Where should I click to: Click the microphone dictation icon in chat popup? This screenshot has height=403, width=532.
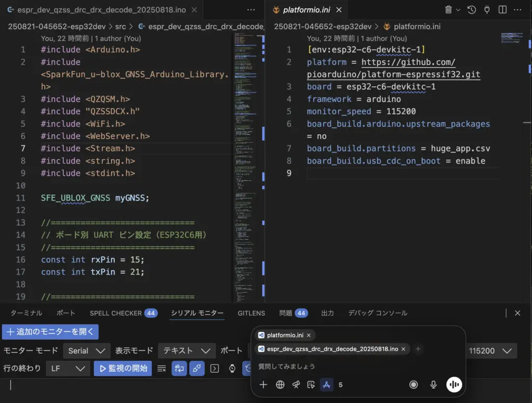point(433,384)
